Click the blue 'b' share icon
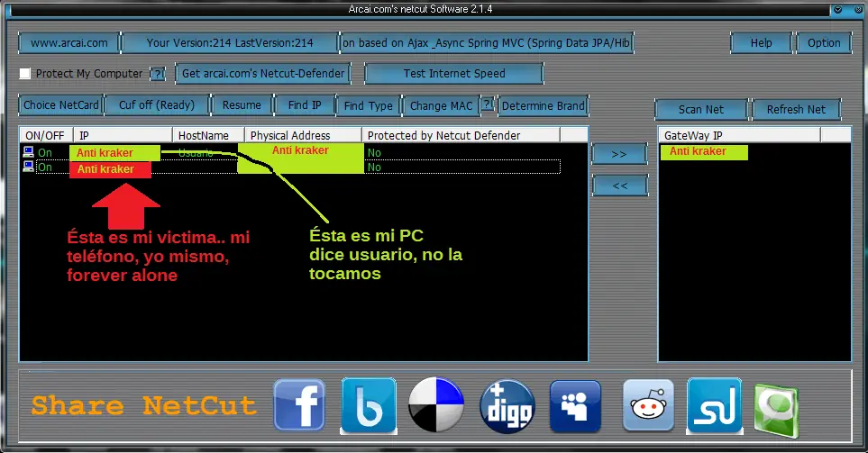Image resolution: width=868 pixels, height=453 pixels. pos(369,405)
